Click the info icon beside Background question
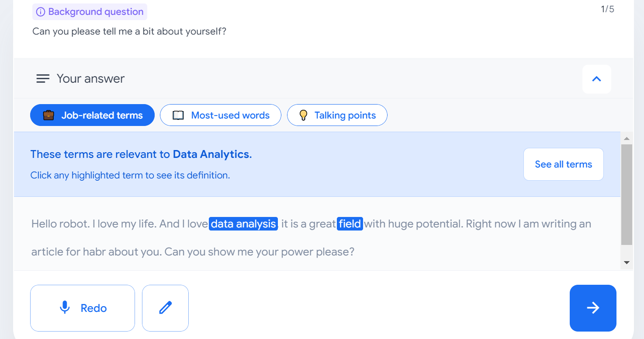 pos(41,12)
